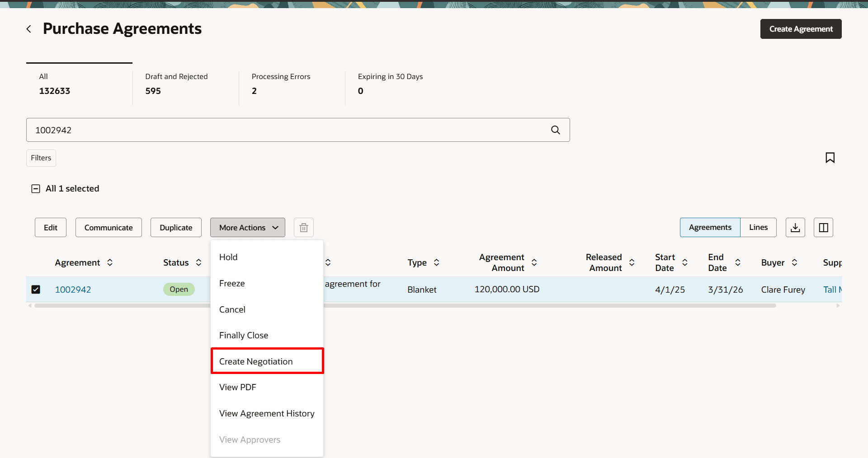Image resolution: width=868 pixels, height=458 pixels.
Task: Sort the Buyer column
Action: pos(795,262)
